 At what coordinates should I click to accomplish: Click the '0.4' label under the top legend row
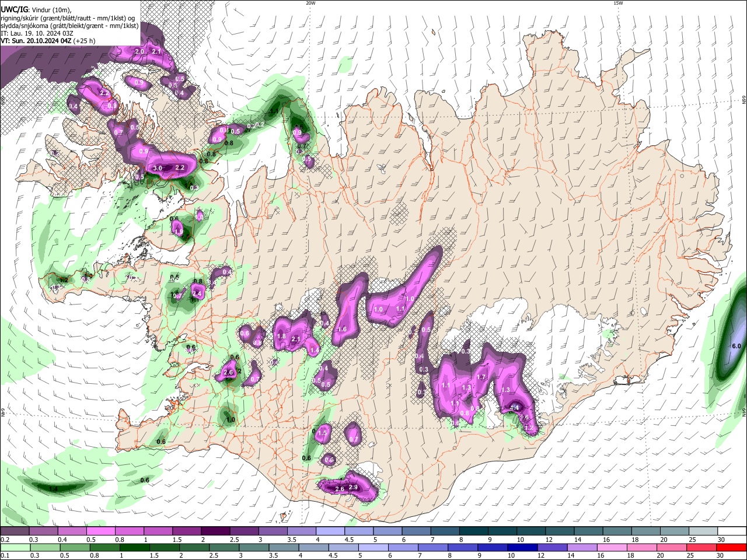pos(62,540)
